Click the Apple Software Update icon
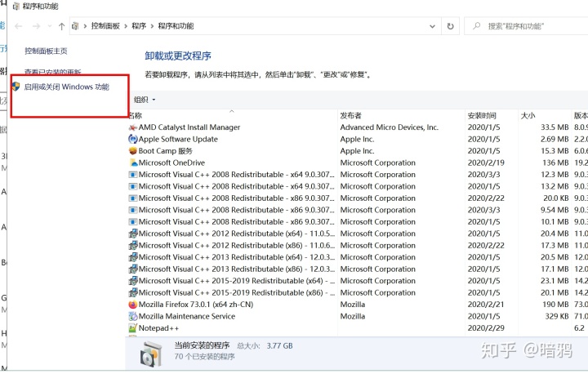This screenshot has height=374, width=588. [133, 139]
